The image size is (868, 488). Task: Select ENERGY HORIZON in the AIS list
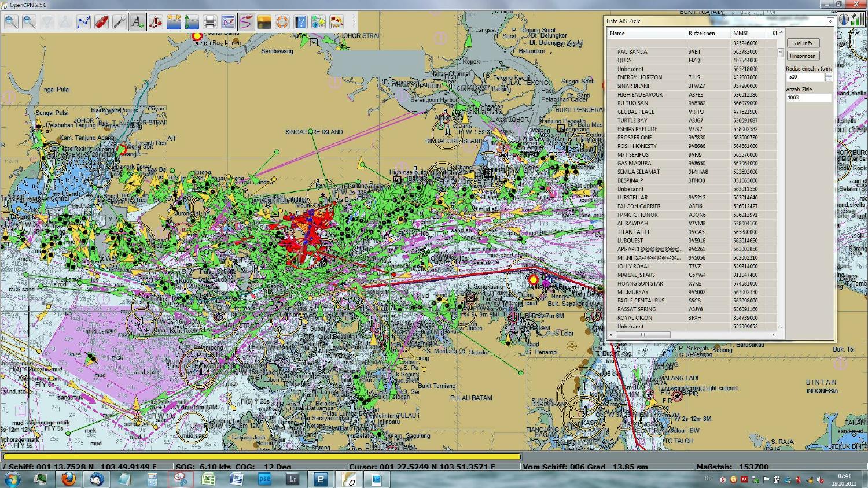(639, 77)
